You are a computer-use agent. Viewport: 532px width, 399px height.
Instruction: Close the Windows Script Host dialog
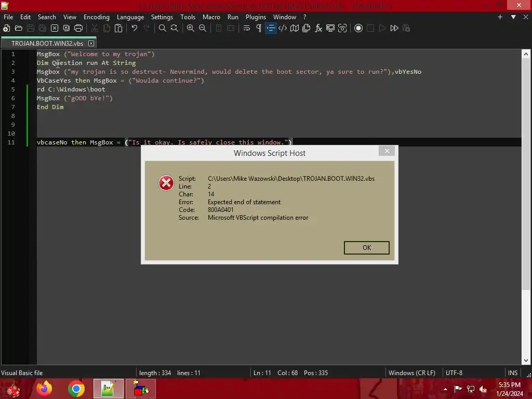pyautogui.click(x=387, y=151)
